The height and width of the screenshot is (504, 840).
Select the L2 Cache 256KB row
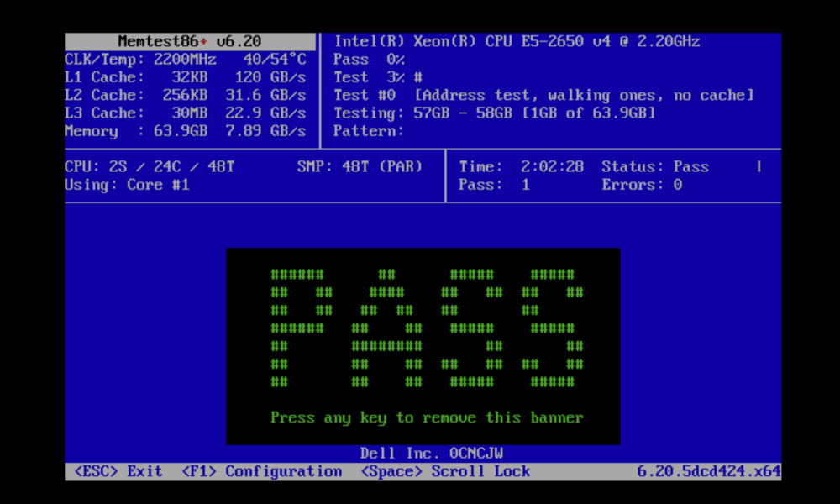[x=186, y=95]
